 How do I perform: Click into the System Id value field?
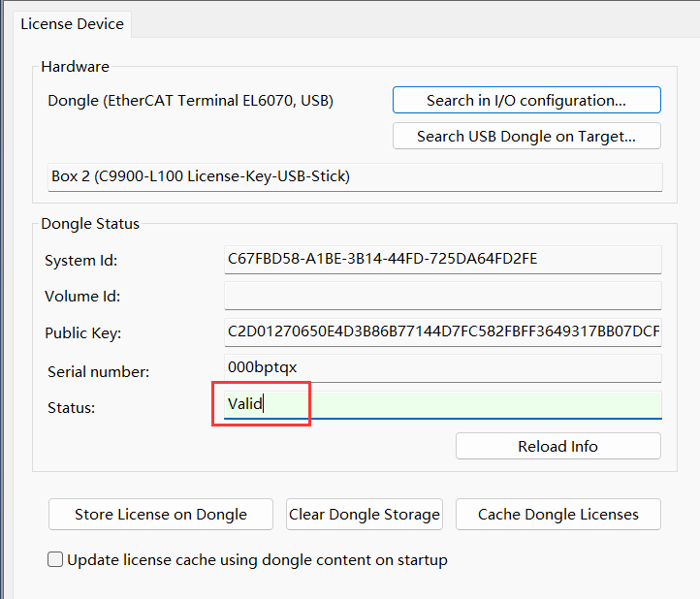pyautogui.click(x=443, y=260)
